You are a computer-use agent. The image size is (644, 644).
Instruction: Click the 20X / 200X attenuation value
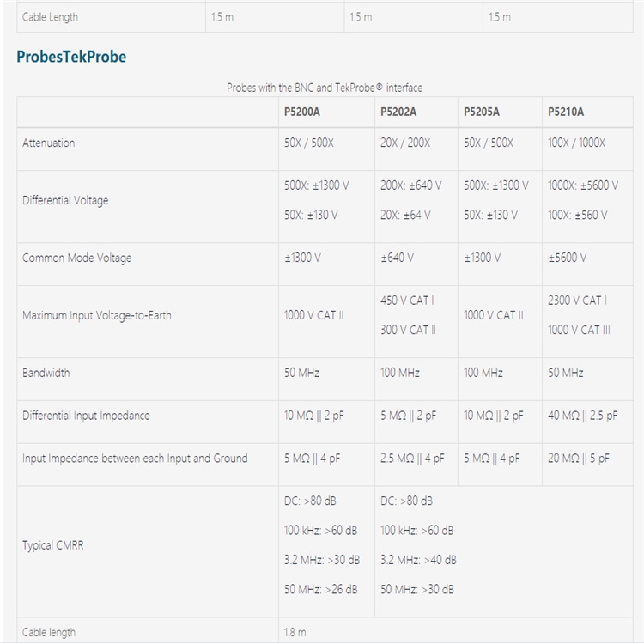tap(405, 143)
